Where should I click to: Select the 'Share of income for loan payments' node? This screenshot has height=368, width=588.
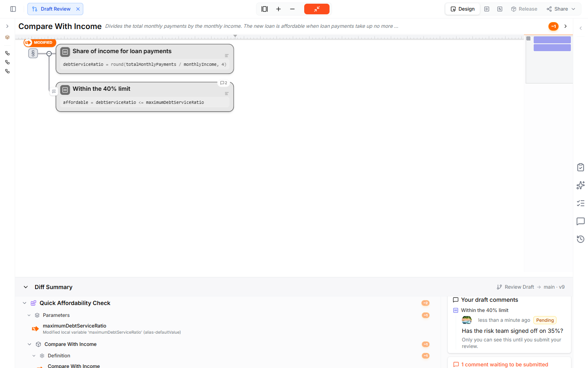tap(145, 59)
